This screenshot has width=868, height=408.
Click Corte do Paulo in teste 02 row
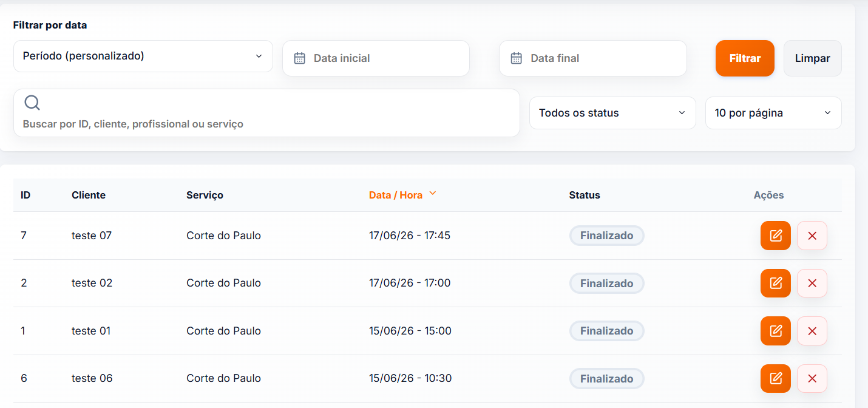pos(223,283)
